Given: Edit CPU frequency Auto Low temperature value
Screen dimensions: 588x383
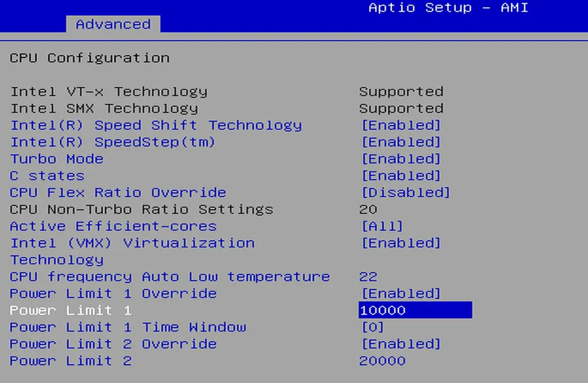Looking at the screenshot, I should click(x=368, y=277).
